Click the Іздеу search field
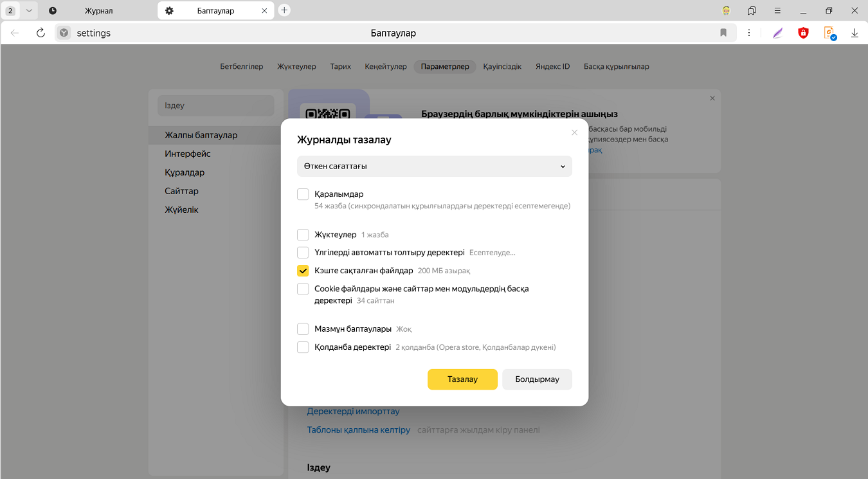Image resolution: width=868 pixels, height=479 pixels. tap(216, 105)
